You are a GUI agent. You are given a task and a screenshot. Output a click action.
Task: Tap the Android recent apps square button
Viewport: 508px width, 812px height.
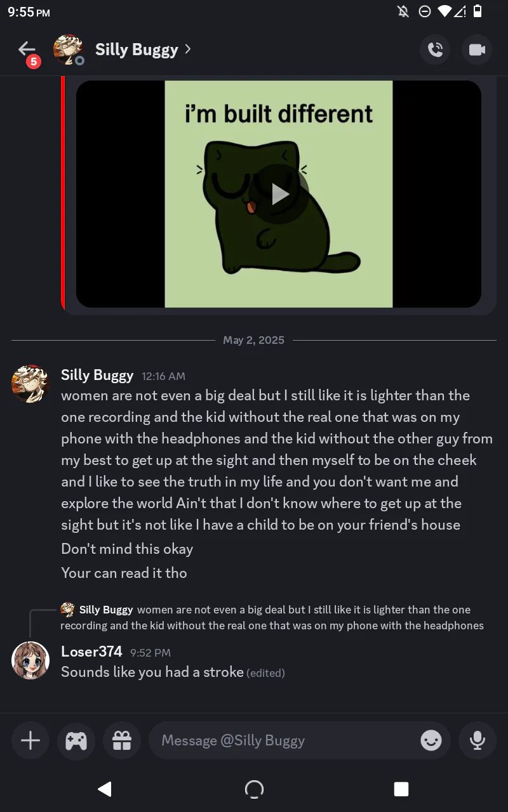point(401,789)
